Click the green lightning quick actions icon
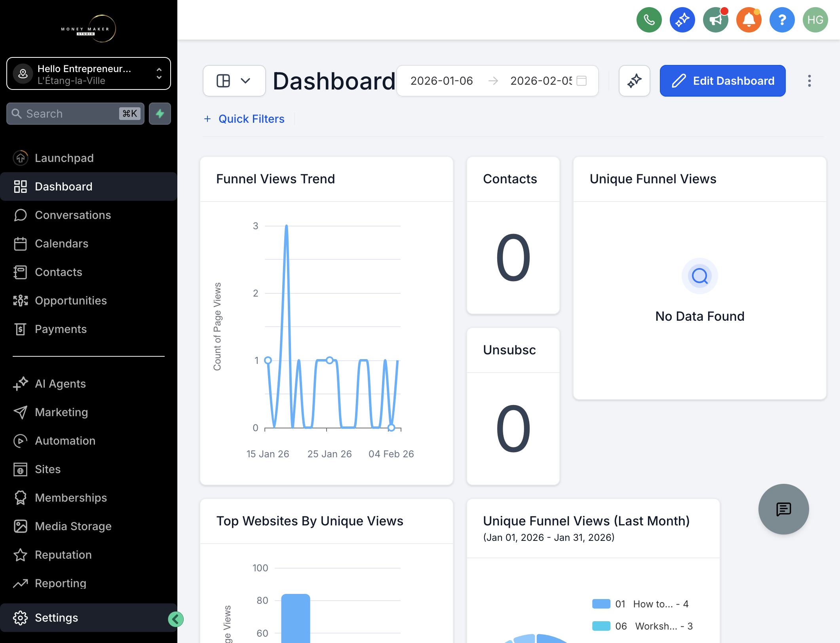This screenshot has height=643, width=840. coord(160,114)
